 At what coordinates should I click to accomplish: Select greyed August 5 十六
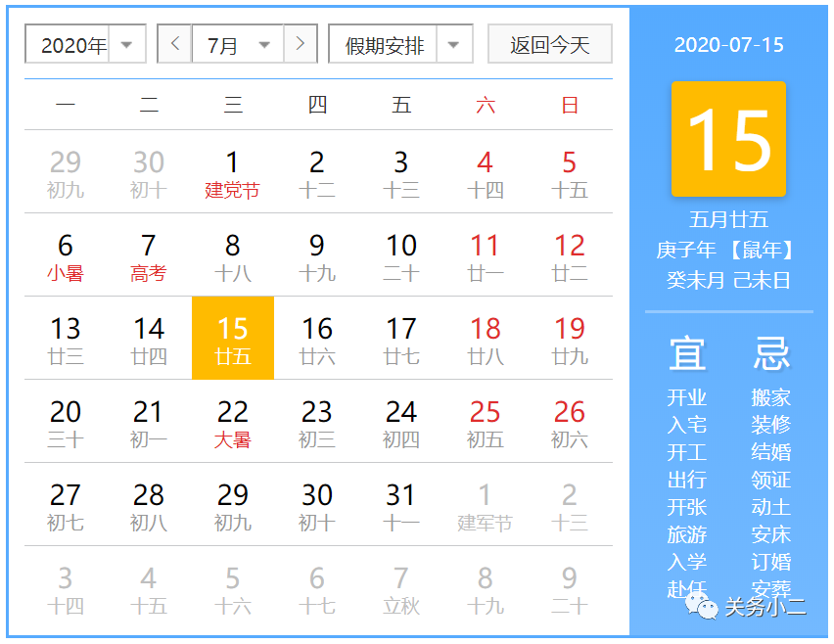point(232,588)
